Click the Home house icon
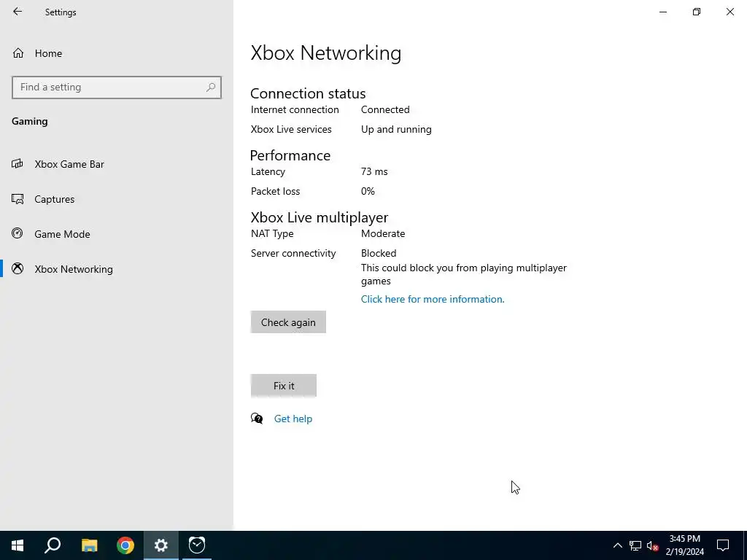This screenshot has width=747, height=560. pos(18,53)
